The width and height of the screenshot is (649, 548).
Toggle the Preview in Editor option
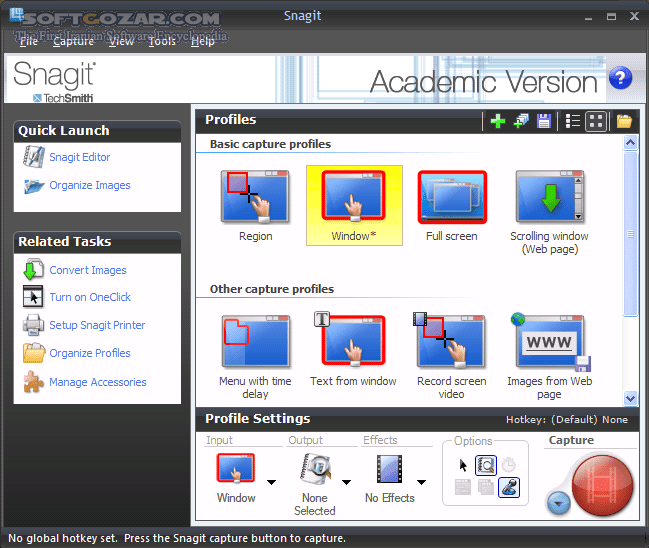pyautogui.click(x=486, y=465)
